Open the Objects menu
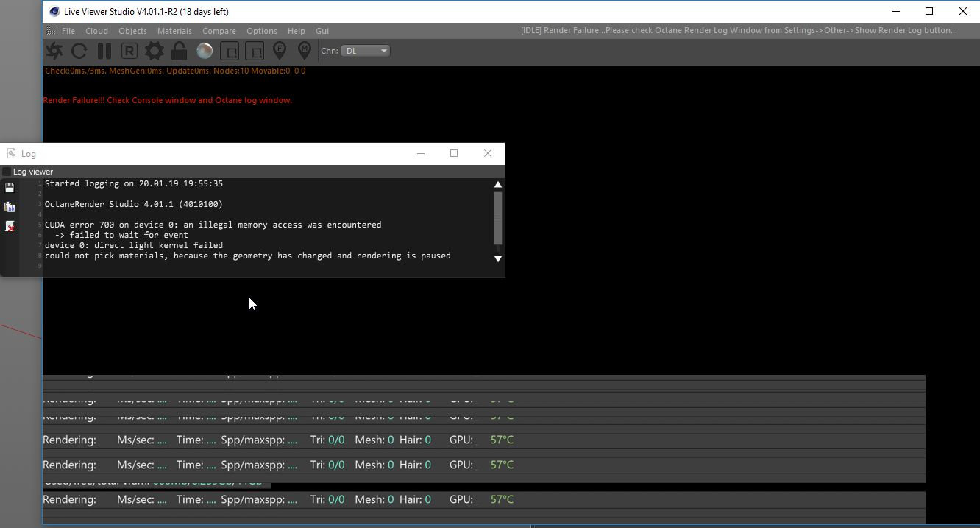The width and height of the screenshot is (980, 528). pos(132,31)
